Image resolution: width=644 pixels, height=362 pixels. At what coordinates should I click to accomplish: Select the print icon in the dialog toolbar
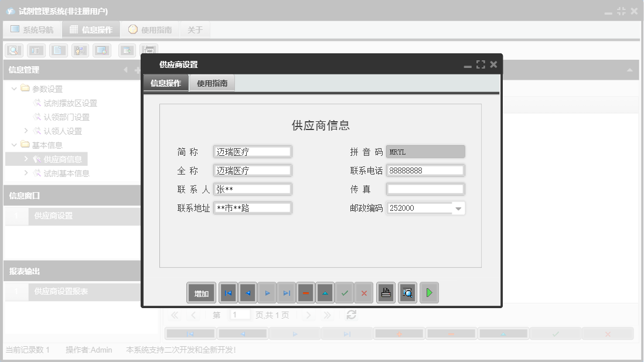click(385, 292)
